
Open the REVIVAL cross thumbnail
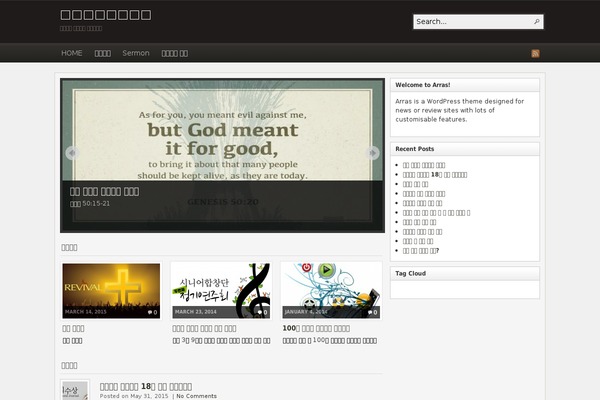click(111, 291)
